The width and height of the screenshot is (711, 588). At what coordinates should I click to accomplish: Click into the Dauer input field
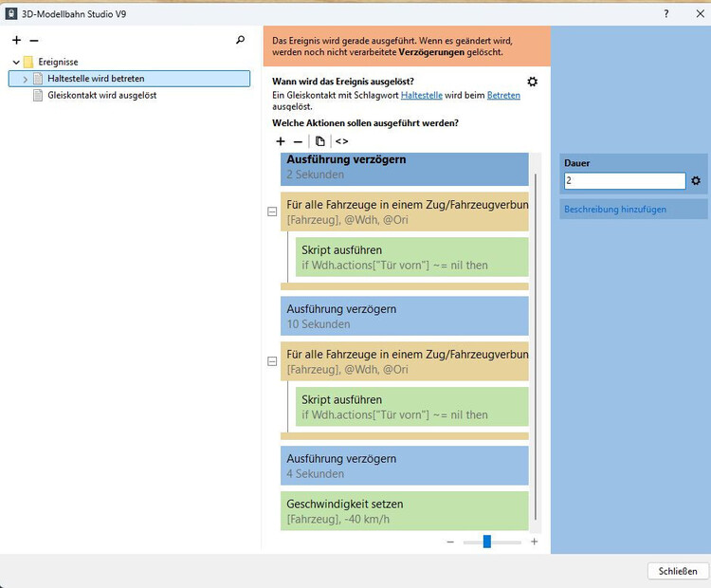coord(625,180)
